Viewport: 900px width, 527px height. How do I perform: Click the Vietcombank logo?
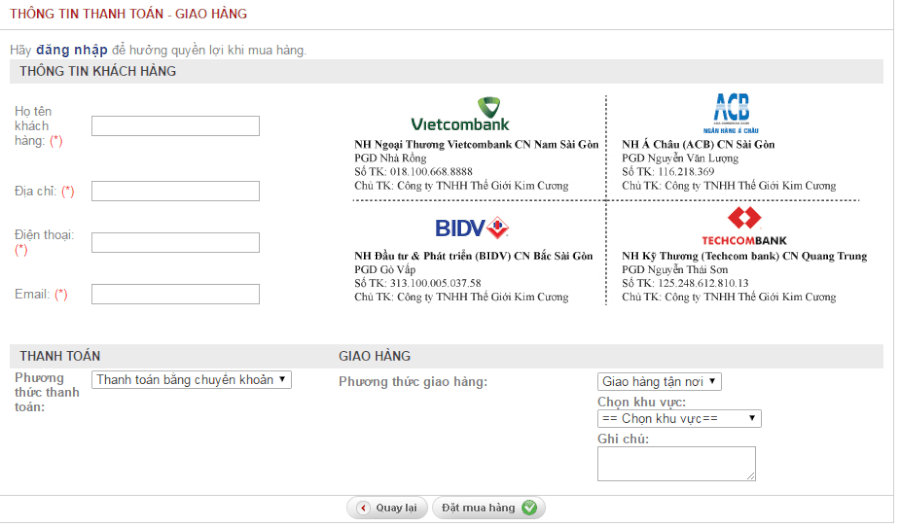point(460,115)
